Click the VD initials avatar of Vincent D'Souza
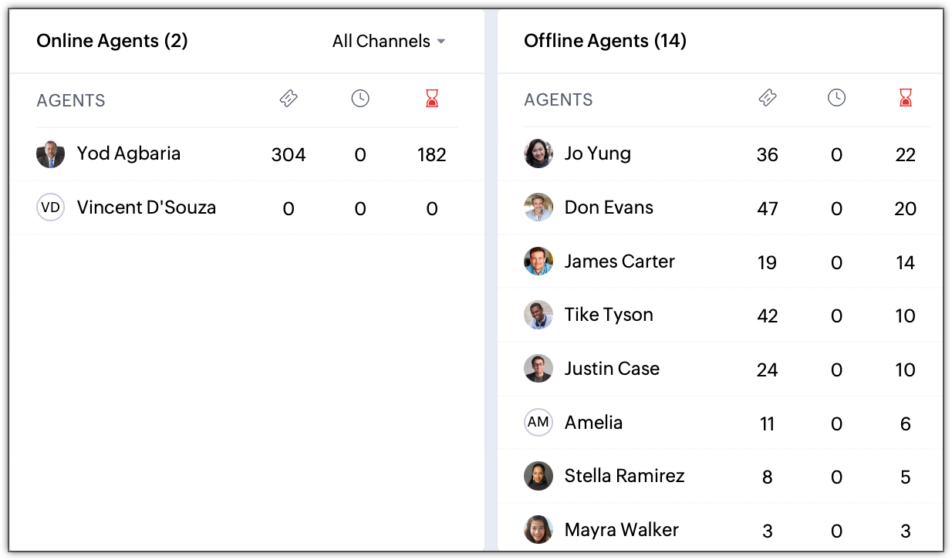The height and width of the screenshot is (560, 952). point(50,207)
